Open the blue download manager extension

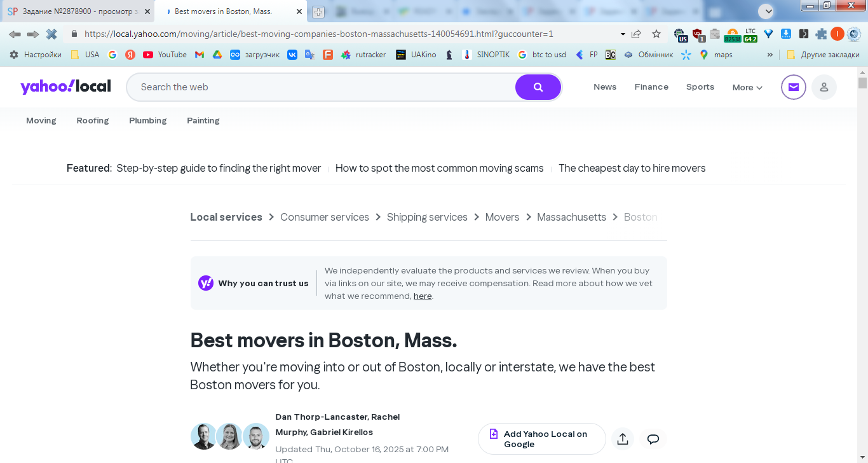click(x=786, y=34)
